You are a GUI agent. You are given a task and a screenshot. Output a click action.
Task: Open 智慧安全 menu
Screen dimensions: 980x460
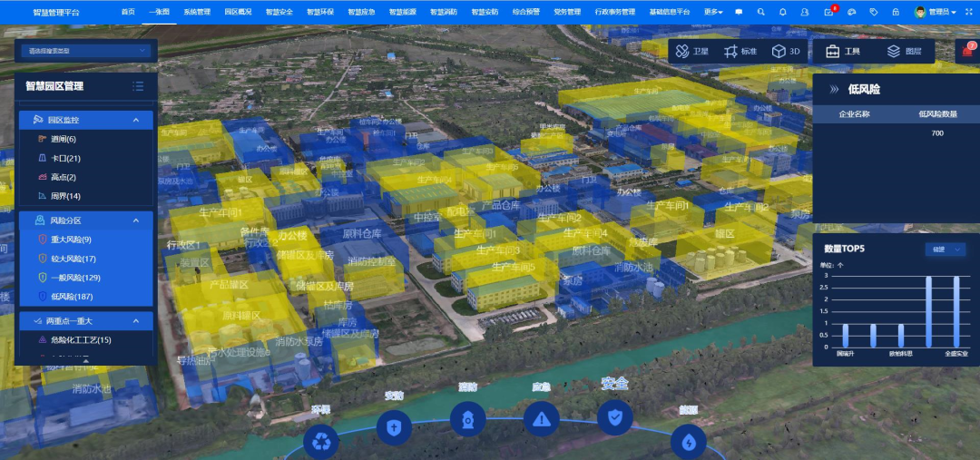pyautogui.click(x=279, y=12)
